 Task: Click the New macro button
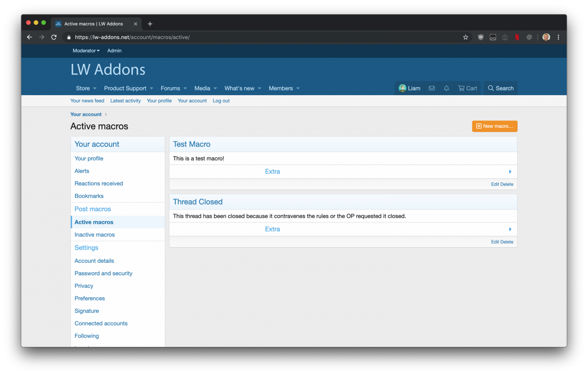pos(494,126)
